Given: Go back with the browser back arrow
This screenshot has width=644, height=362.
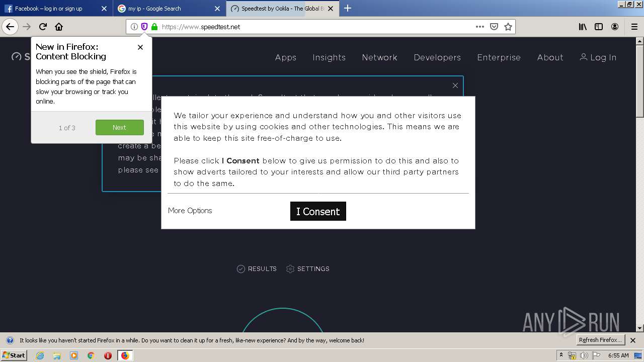Looking at the screenshot, I should [x=10, y=27].
